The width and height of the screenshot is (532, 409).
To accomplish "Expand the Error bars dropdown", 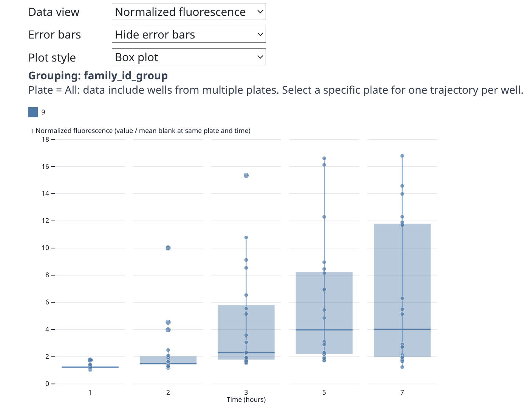I will (189, 34).
